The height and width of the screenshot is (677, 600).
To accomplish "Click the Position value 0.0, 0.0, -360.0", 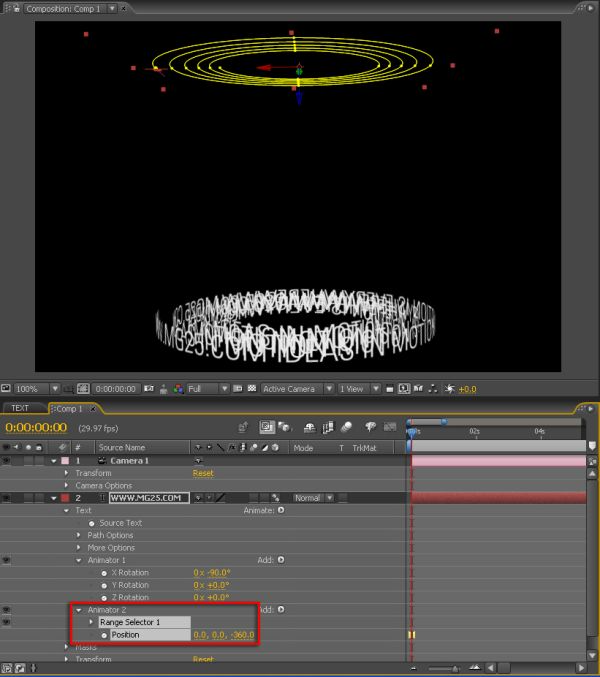I will [224, 635].
